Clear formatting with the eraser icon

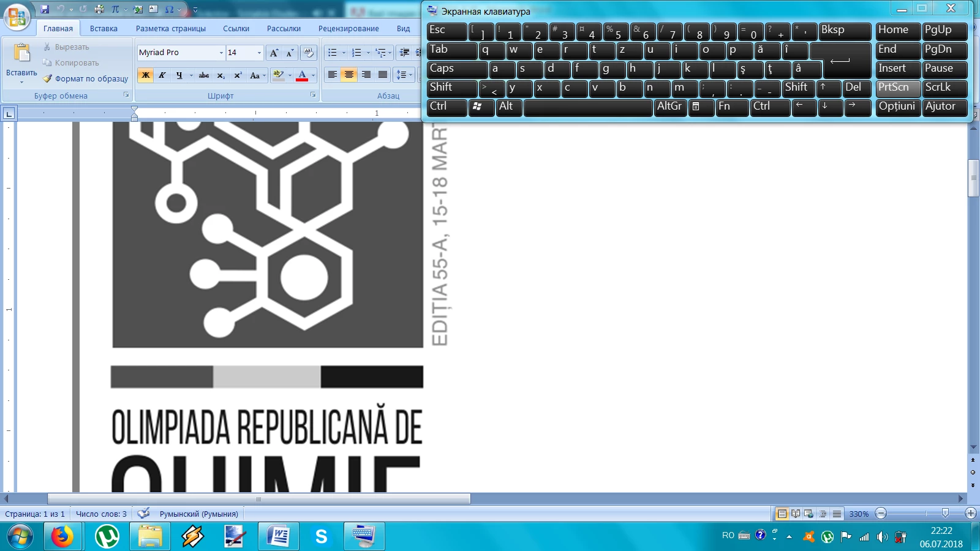point(309,53)
